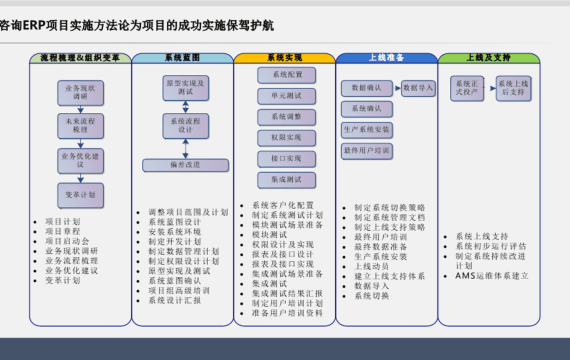Select the 业务优化建议 flow box

pyautogui.click(x=80, y=161)
